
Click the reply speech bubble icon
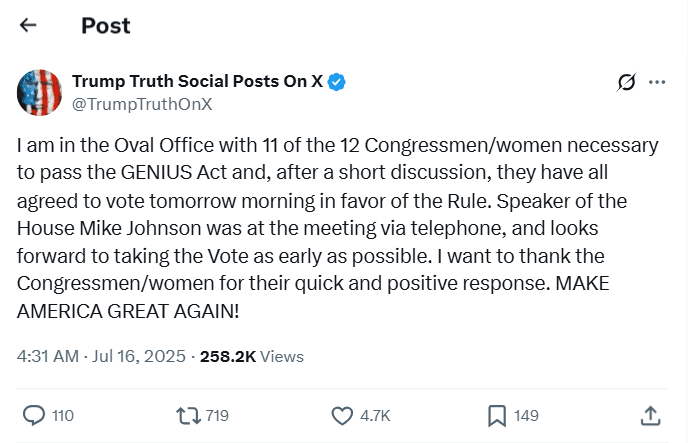pyautogui.click(x=33, y=415)
